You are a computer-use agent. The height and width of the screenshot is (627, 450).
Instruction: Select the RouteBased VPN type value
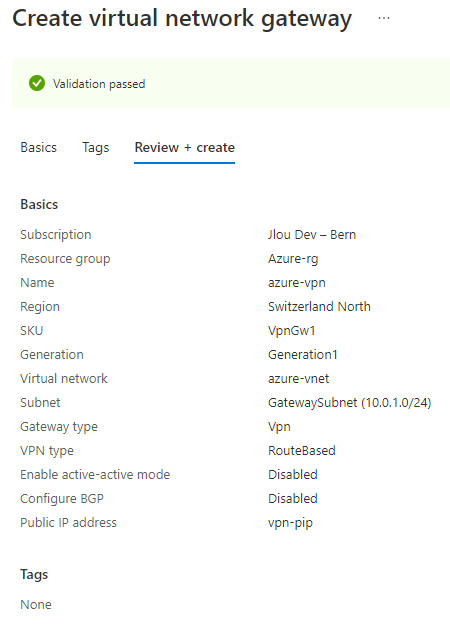pyautogui.click(x=302, y=451)
